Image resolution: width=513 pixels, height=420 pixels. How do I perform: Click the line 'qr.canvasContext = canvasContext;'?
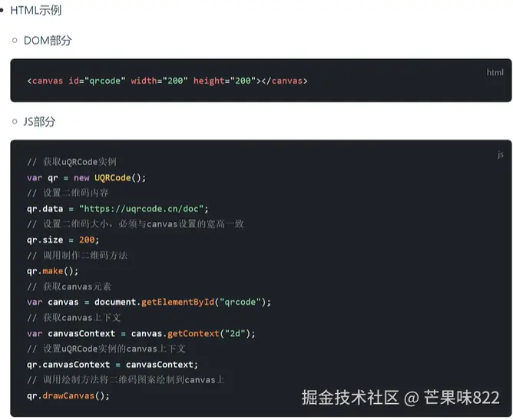113,365
